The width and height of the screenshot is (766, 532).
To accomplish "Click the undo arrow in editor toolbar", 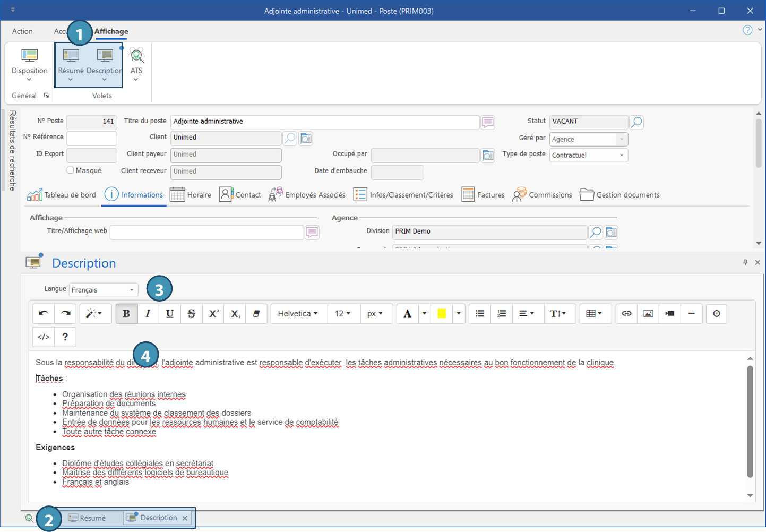I will 44,313.
